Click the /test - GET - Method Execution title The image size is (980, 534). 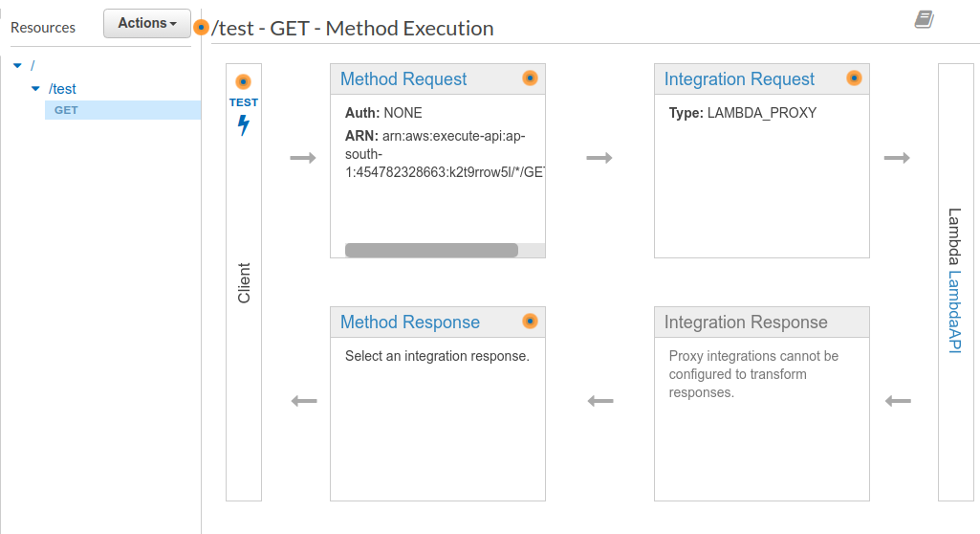pos(353,28)
